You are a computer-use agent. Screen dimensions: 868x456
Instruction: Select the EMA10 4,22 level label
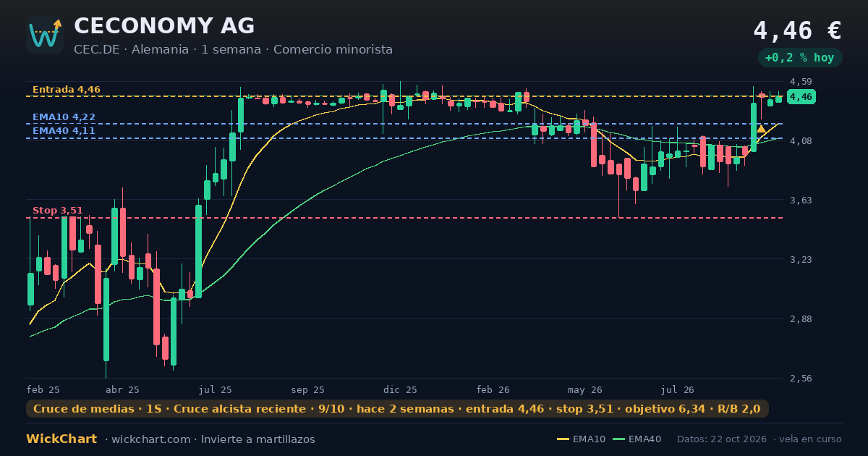tap(64, 117)
